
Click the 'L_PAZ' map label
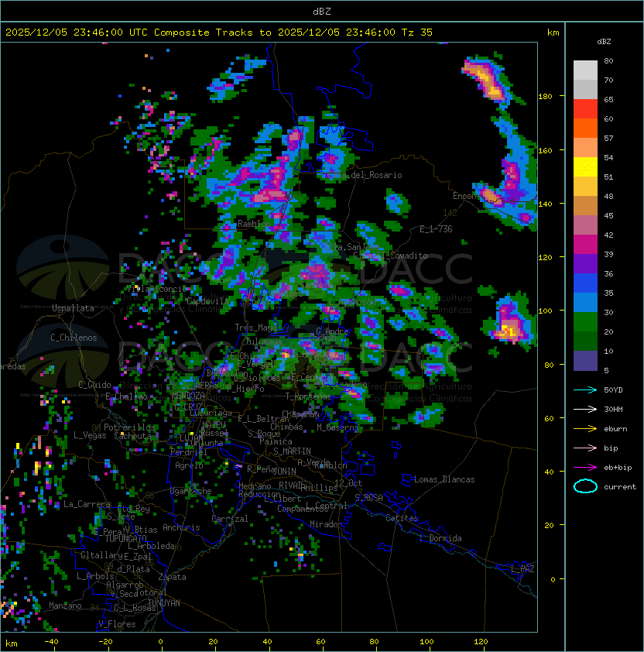pyautogui.click(x=523, y=569)
